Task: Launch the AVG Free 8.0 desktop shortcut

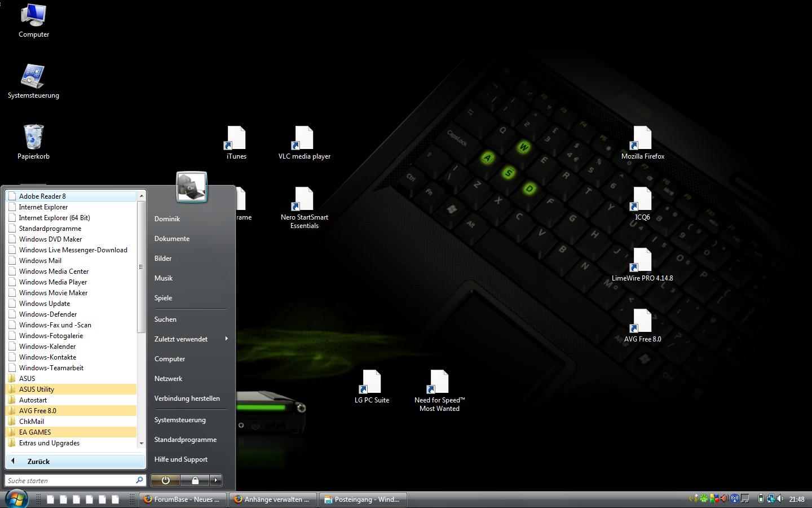Action: click(642, 325)
